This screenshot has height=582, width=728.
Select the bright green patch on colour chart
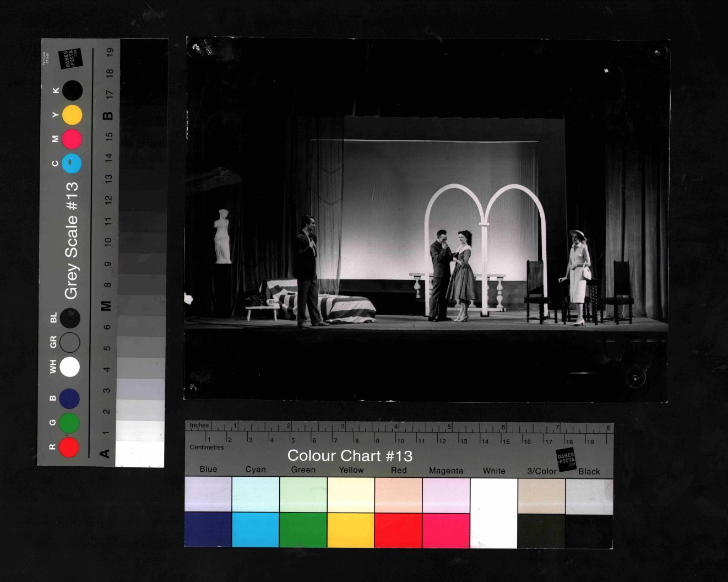(x=303, y=530)
